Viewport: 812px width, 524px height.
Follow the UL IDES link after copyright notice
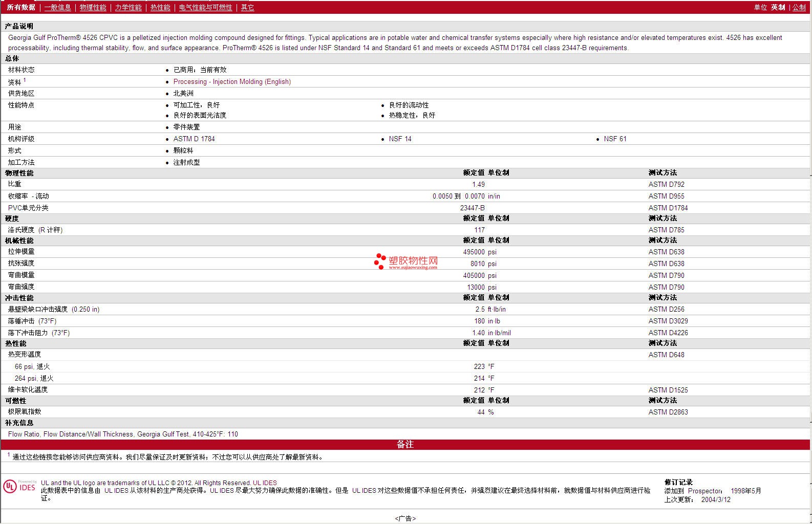(265, 483)
